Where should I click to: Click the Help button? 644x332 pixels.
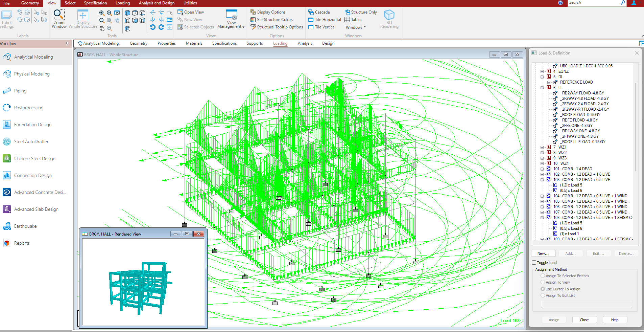pos(615,320)
